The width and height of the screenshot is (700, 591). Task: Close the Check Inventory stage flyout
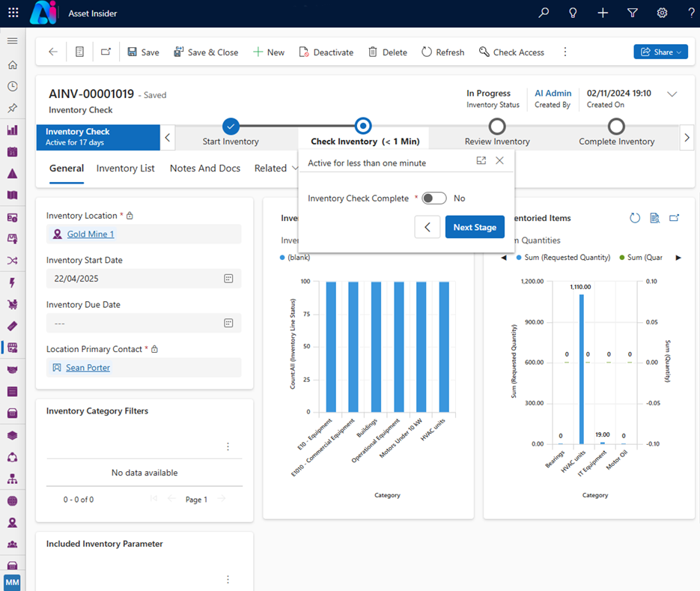click(499, 161)
